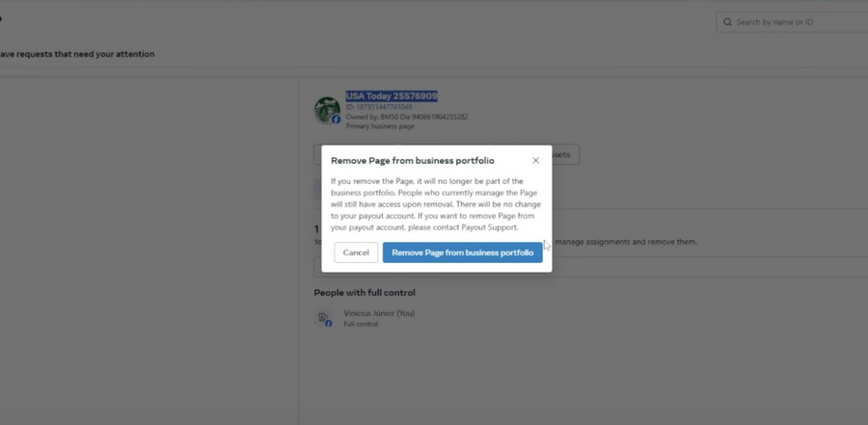Click the Cancel button in the dialog

pyautogui.click(x=356, y=252)
